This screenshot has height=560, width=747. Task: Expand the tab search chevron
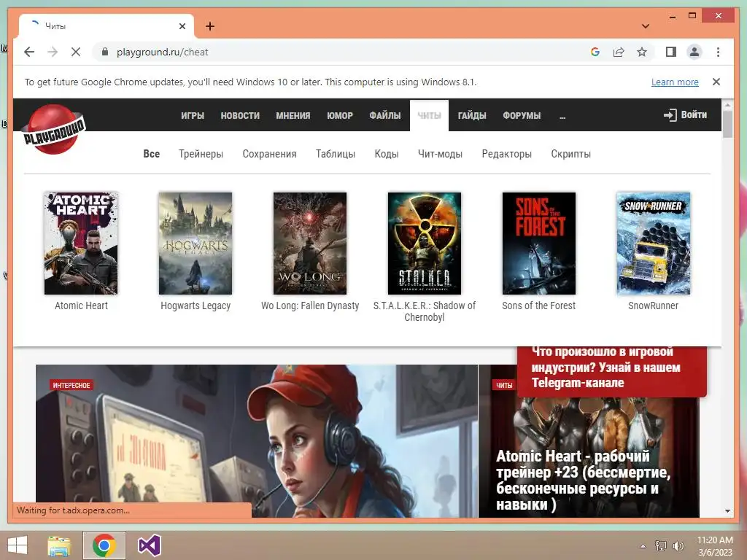coord(645,26)
